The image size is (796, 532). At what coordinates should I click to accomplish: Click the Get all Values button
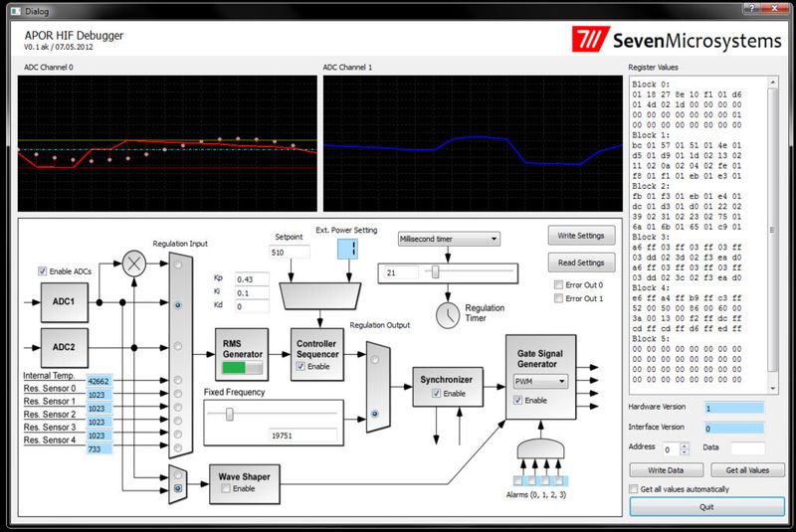point(747,470)
